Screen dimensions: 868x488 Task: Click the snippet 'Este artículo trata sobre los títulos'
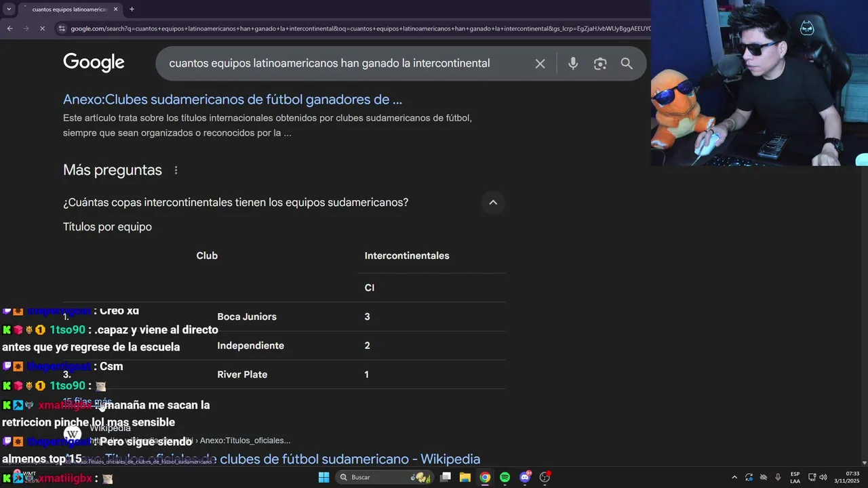point(267,125)
